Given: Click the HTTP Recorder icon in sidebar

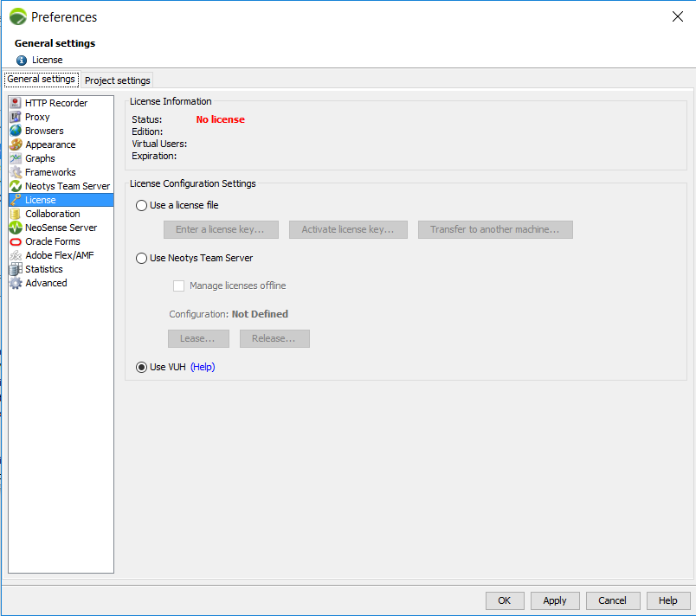Looking at the screenshot, I should pos(16,103).
